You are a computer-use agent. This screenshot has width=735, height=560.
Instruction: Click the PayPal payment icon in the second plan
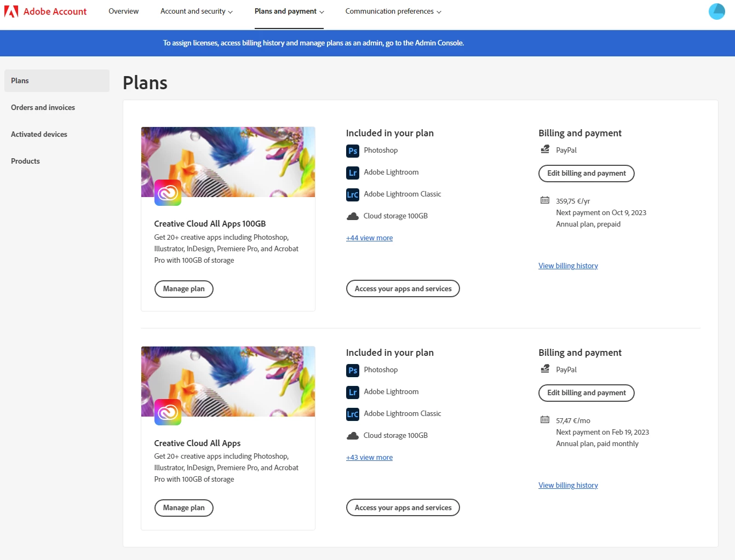point(545,369)
